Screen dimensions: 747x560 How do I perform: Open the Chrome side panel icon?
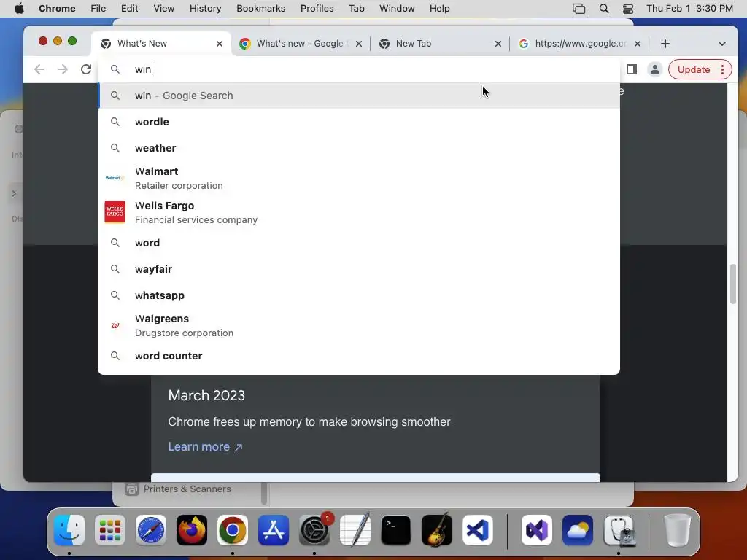pos(632,69)
